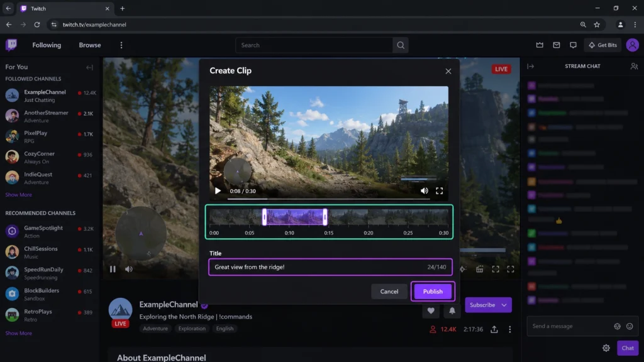Screen dimensions: 644x362
Task: Toggle theatre mode in stream player
Action: (496, 269)
